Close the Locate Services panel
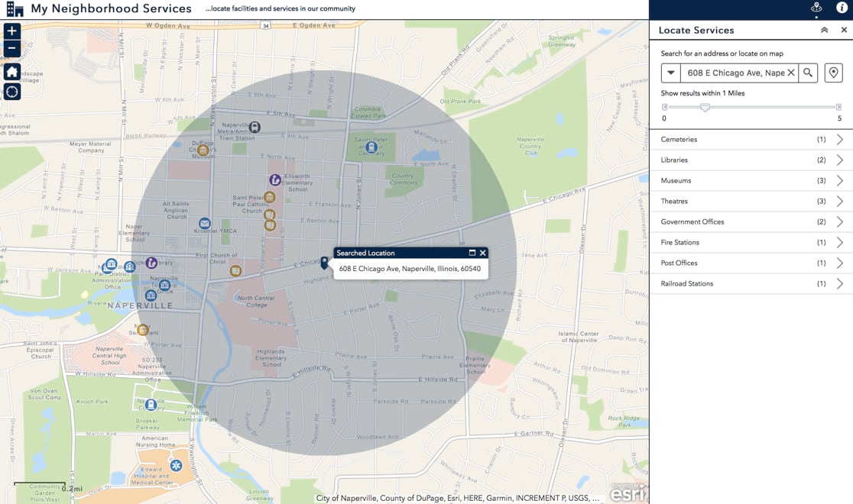This screenshot has height=504, width=853. point(844,31)
